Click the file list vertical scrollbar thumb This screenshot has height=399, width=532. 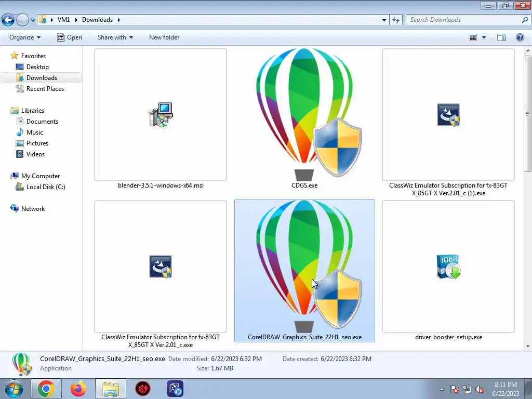pos(527,114)
